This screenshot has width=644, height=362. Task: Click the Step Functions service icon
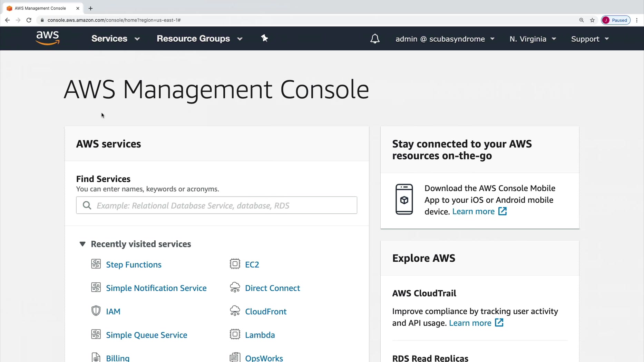pyautogui.click(x=96, y=264)
